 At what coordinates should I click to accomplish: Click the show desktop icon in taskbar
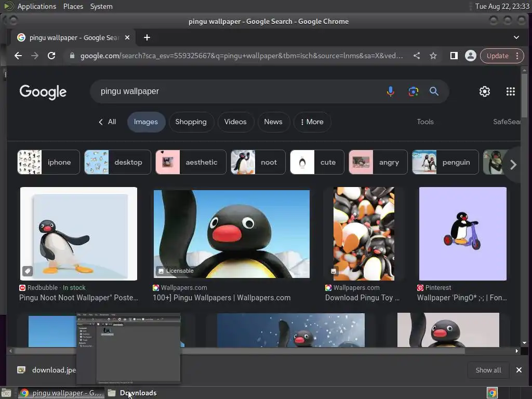(x=6, y=393)
